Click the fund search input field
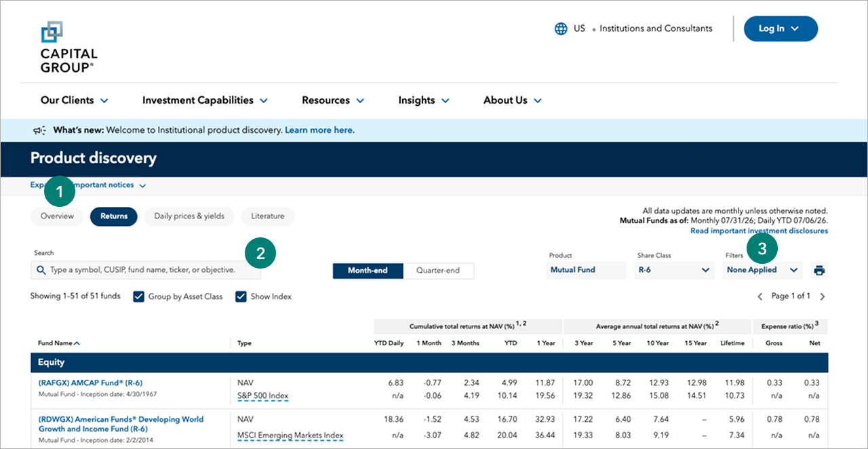Image resolution: width=868 pixels, height=449 pixels. coord(146,270)
